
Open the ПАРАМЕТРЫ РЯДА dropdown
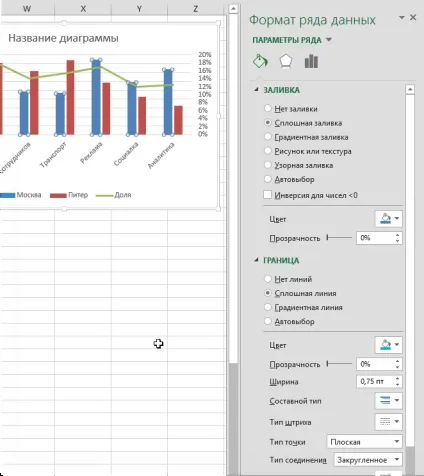point(292,40)
